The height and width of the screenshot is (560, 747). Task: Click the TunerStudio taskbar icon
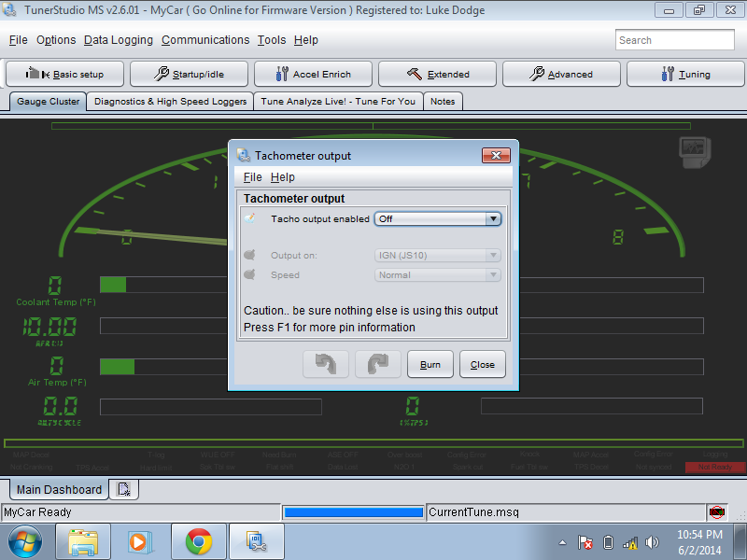pos(256,541)
